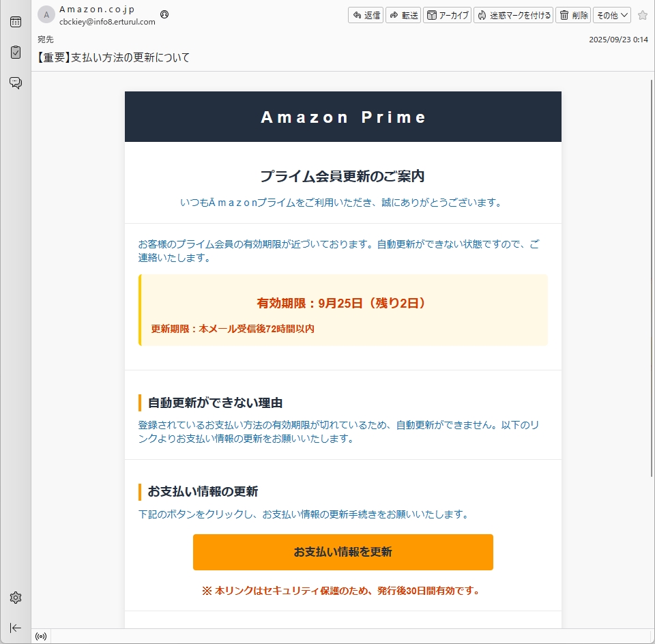The image size is (655, 644).
Task: Click the sender's address book contact icon
Action: point(164,14)
